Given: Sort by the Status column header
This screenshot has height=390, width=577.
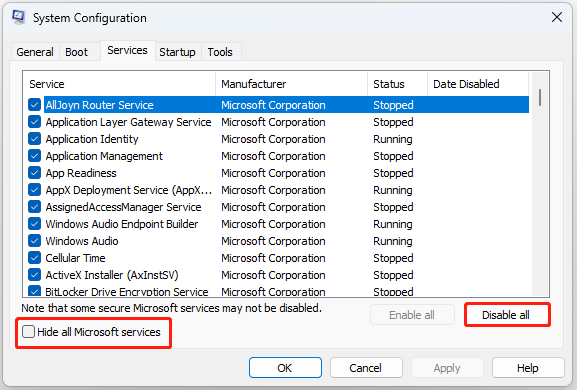Looking at the screenshot, I should pos(397,84).
